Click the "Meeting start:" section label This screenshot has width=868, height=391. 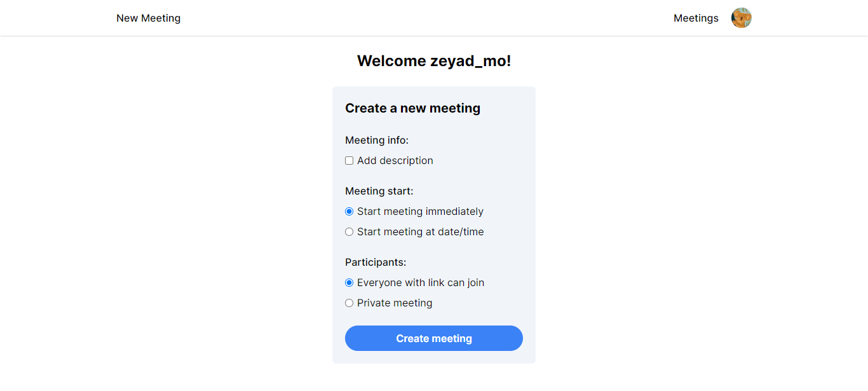(x=379, y=191)
